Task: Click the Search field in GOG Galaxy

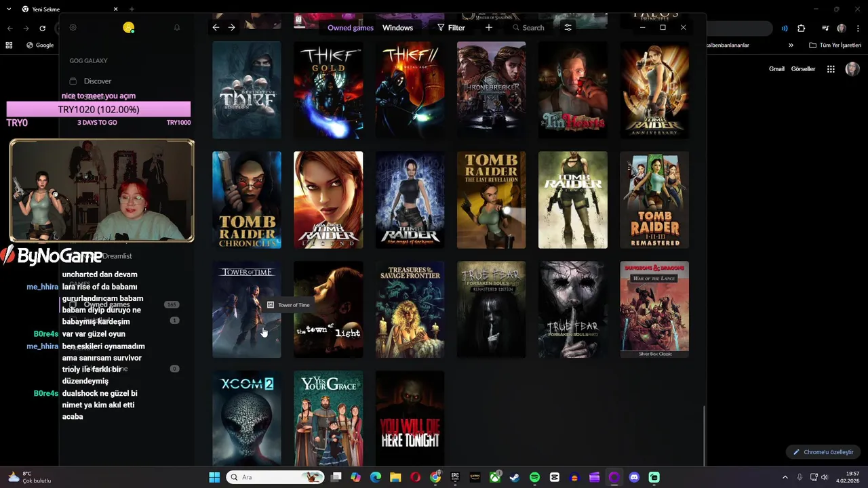Action: (x=529, y=28)
